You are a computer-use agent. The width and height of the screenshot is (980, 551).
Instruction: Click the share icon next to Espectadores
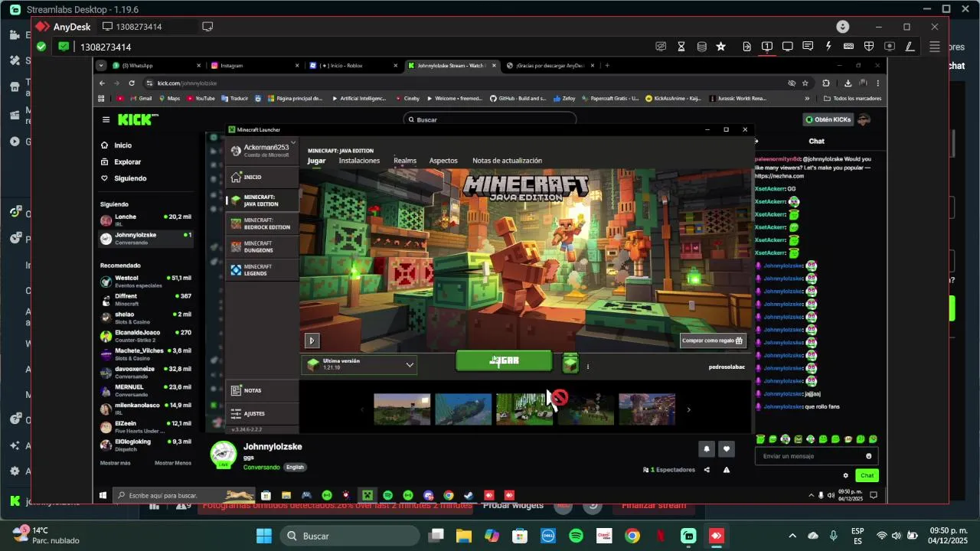click(x=707, y=470)
